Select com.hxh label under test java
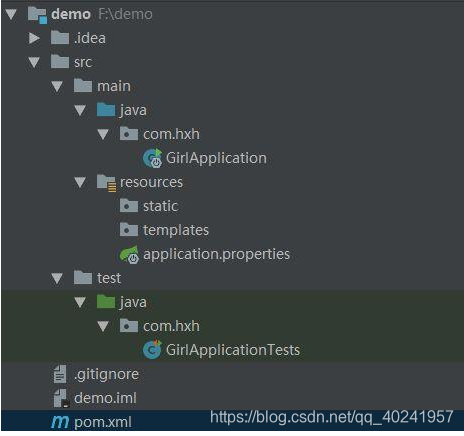This screenshot has height=436, width=464. click(171, 326)
